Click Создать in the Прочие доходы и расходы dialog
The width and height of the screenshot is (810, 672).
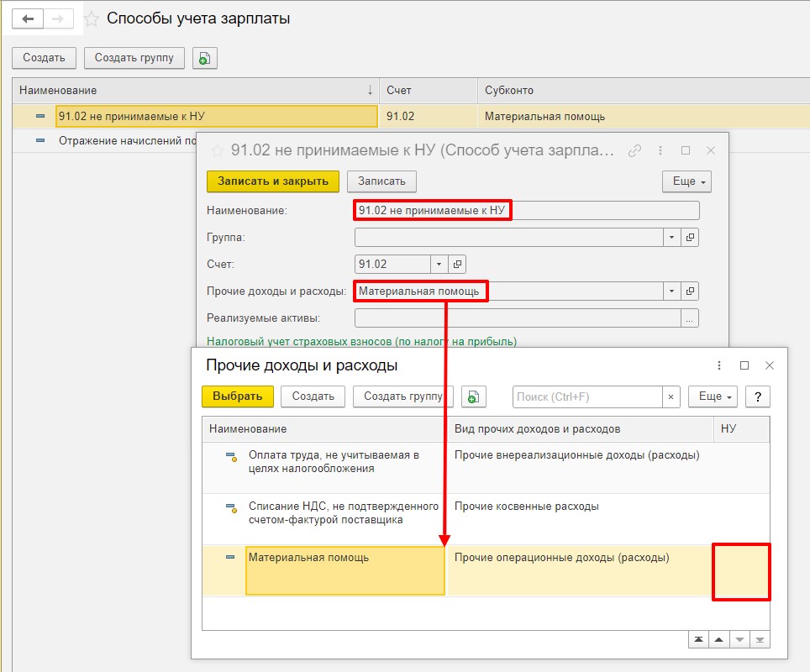[313, 396]
